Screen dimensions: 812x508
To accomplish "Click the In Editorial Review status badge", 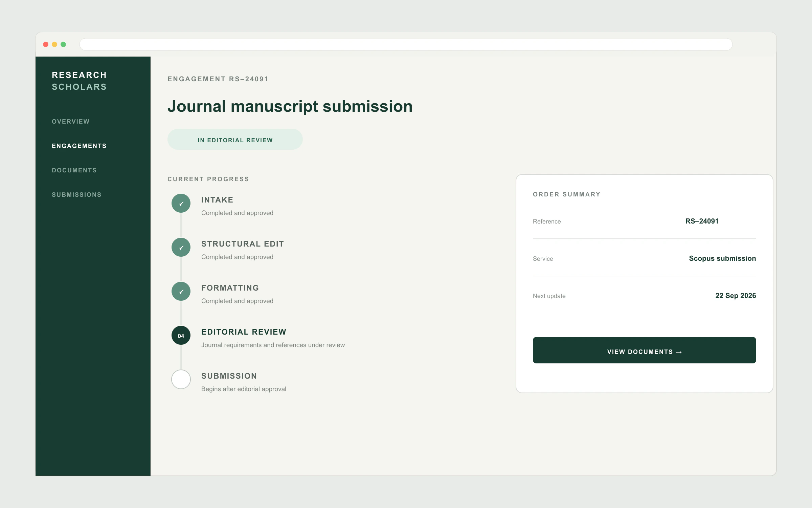I will coord(235,139).
